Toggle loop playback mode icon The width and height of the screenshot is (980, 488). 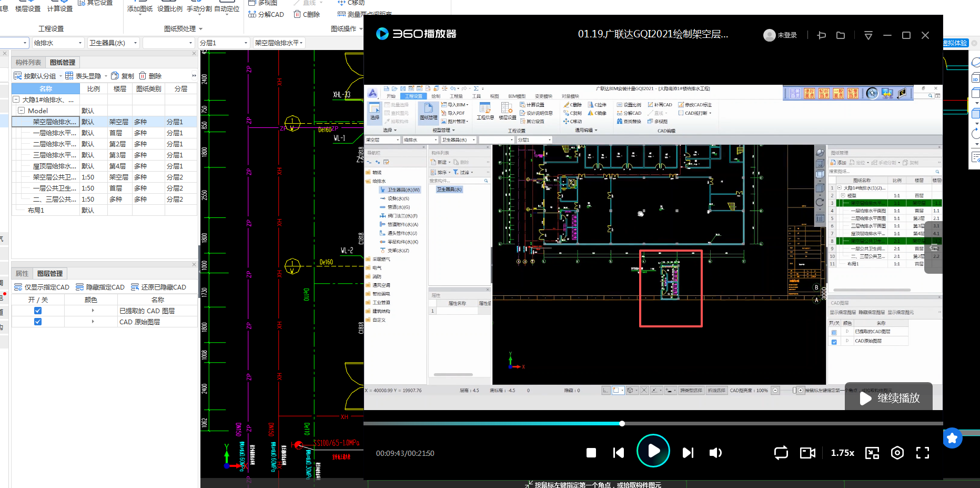(x=781, y=453)
